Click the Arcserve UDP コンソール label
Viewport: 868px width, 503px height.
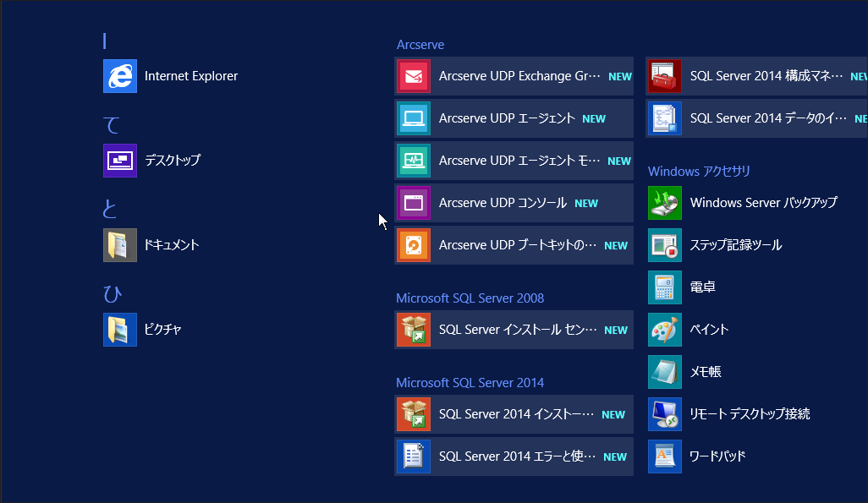click(503, 203)
